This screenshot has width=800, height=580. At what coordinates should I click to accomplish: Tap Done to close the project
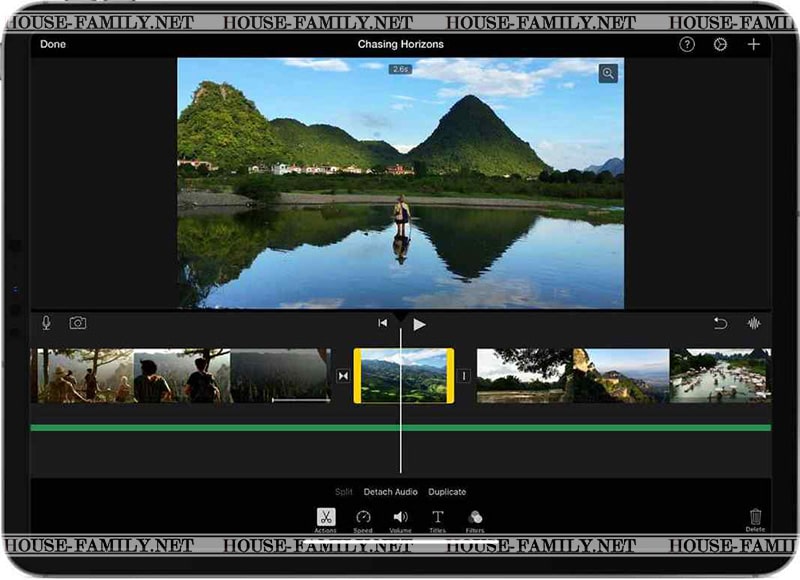click(53, 44)
